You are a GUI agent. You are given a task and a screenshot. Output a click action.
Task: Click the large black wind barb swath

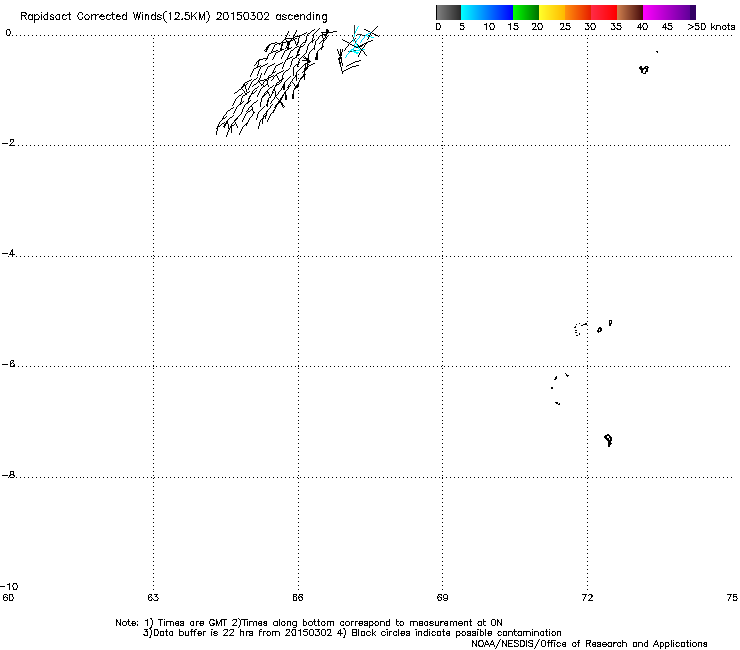(276, 80)
